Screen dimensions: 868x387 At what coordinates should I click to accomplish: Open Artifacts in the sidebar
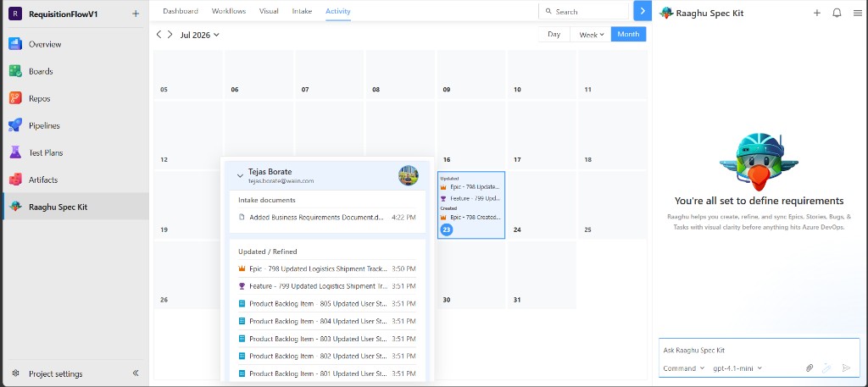point(75,180)
